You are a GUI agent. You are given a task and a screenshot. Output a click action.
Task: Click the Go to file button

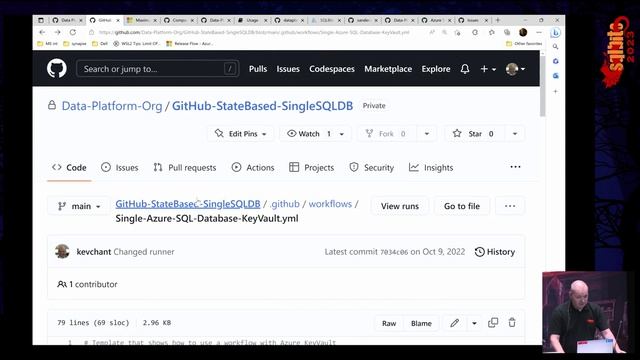point(462,206)
